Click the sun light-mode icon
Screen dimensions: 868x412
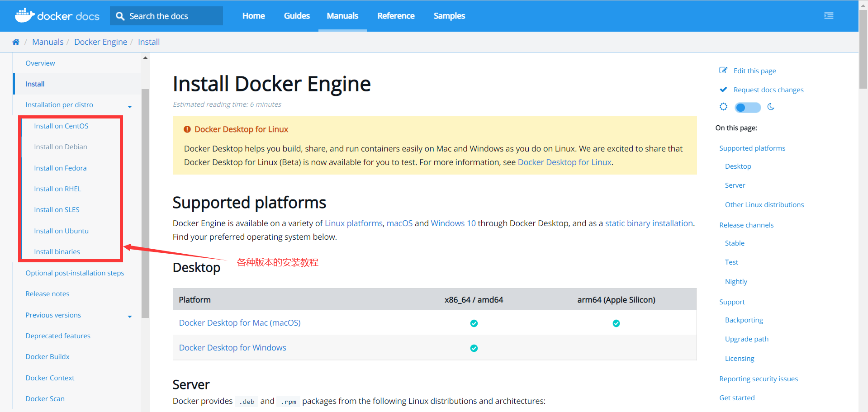724,107
